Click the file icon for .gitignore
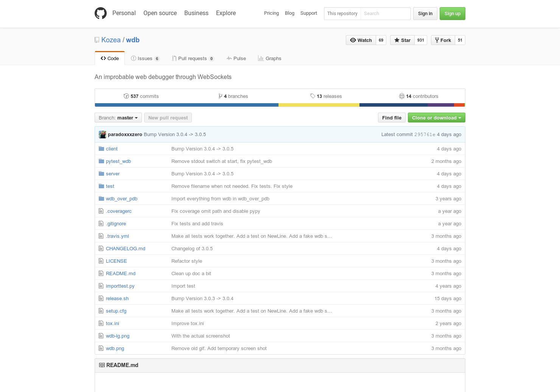 101,223
